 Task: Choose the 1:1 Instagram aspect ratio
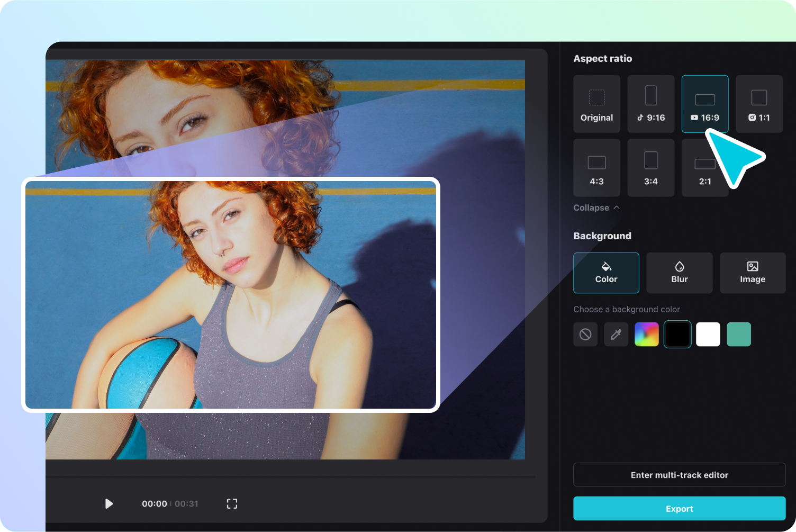click(759, 104)
